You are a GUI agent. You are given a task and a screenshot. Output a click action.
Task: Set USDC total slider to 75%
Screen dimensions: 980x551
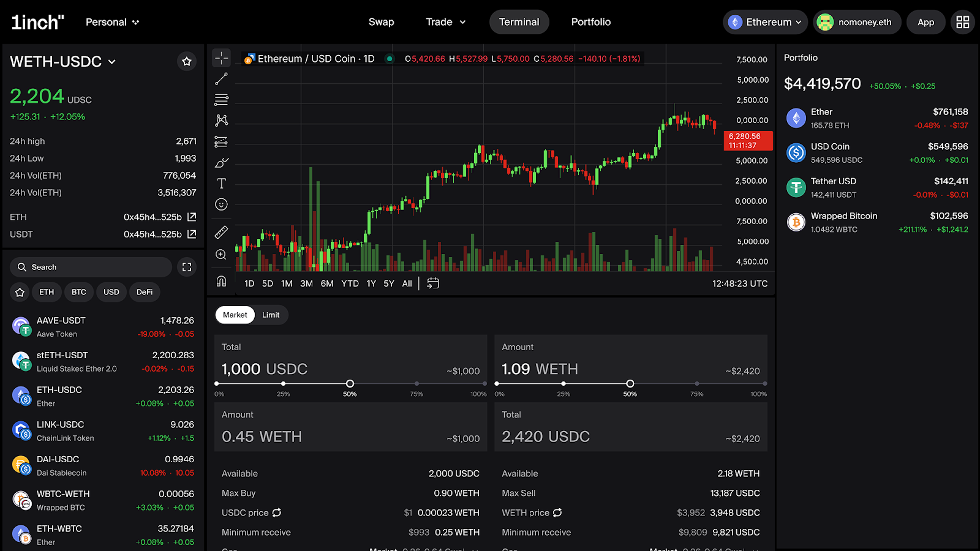click(x=417, y=384)
